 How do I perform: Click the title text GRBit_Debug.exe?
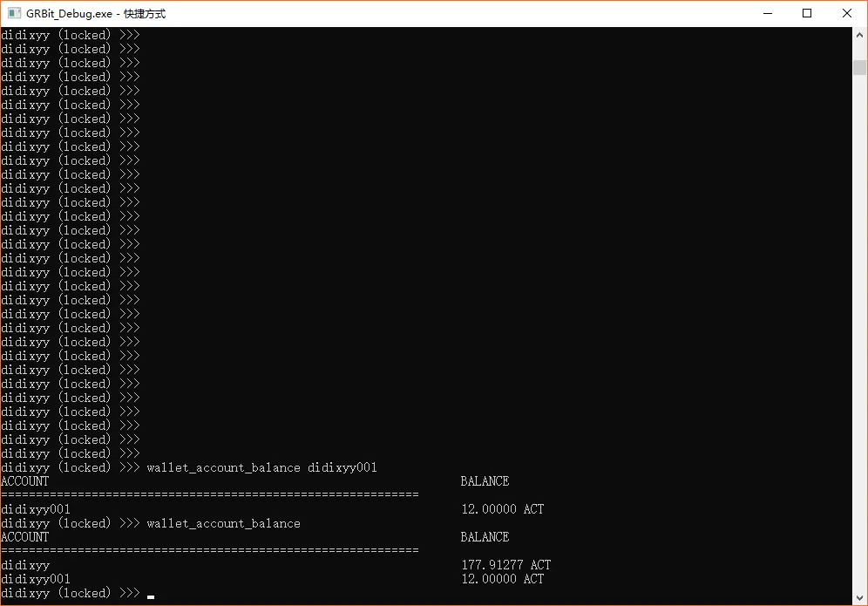[69, 14]
